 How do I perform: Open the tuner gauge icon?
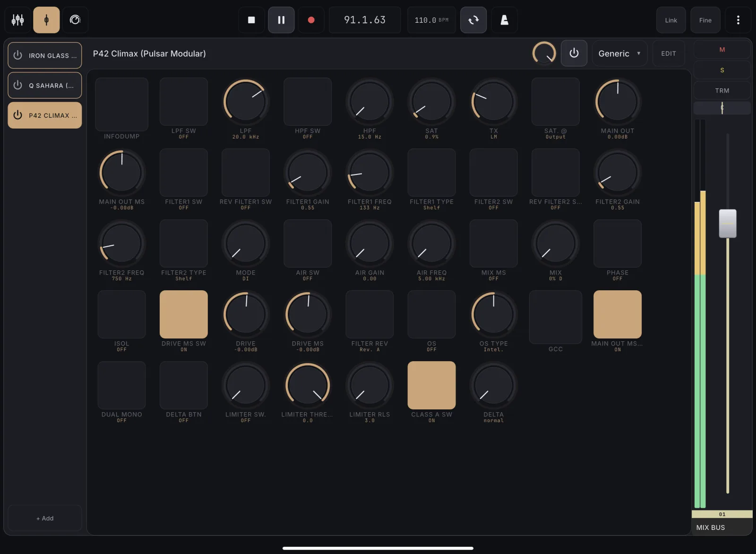click(75, 20)
